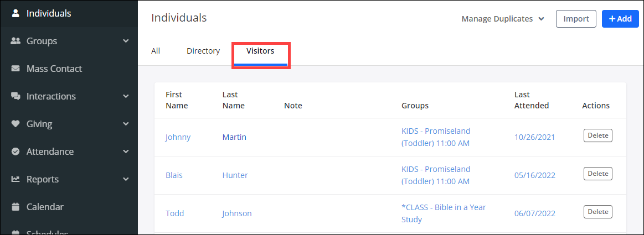Expand the Reports section chevron

126,179
